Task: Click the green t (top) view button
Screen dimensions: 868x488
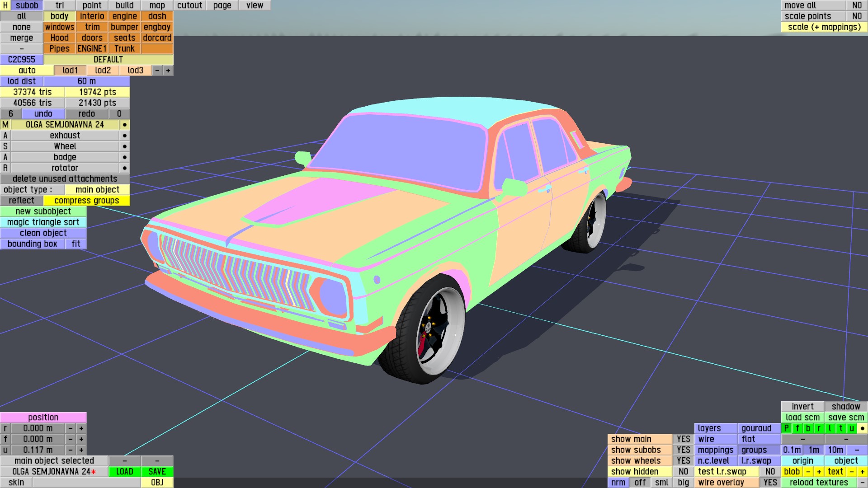Action: (840, 428)
